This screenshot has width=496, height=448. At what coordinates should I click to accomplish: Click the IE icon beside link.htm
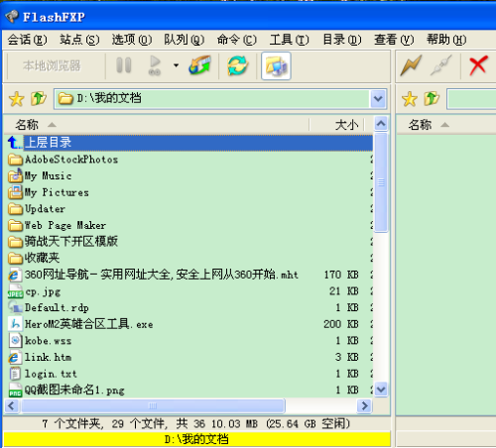click(x=15, y=358)
